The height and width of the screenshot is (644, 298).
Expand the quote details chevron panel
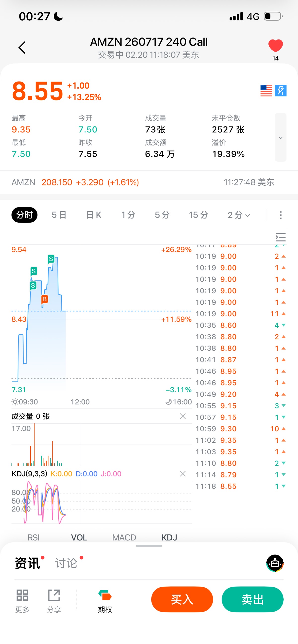point(280,138)
